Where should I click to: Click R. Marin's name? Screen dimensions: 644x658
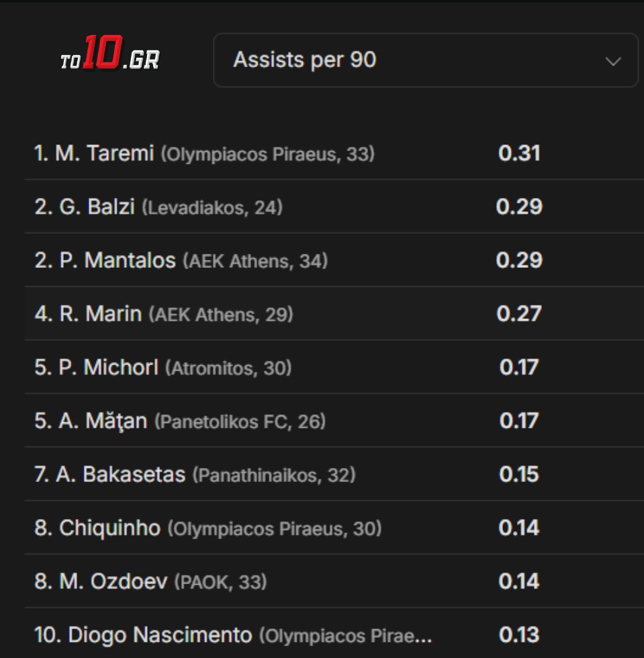[x=100, y=314]
